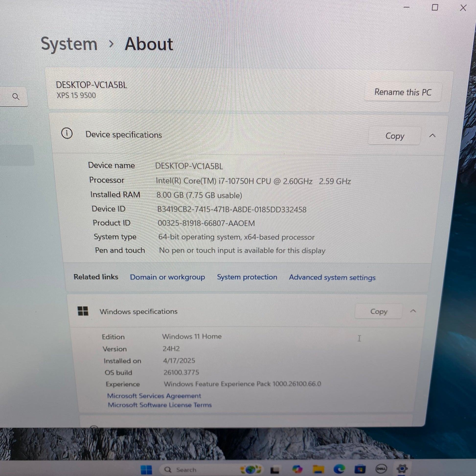Click the Installed RAM value 8.00 GB
Viewport: 476px width, 476px height.
199,195
